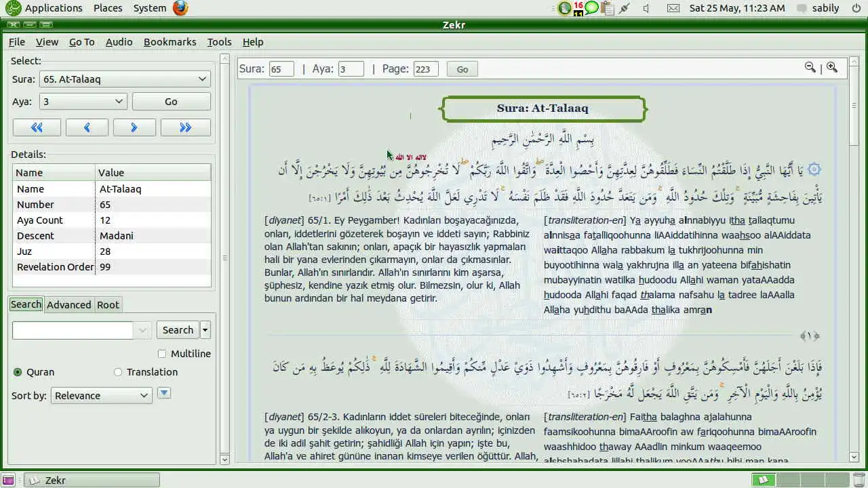The image size is (868, 488).
Task: Select the Translation radio button
Action: coord(118,372)
